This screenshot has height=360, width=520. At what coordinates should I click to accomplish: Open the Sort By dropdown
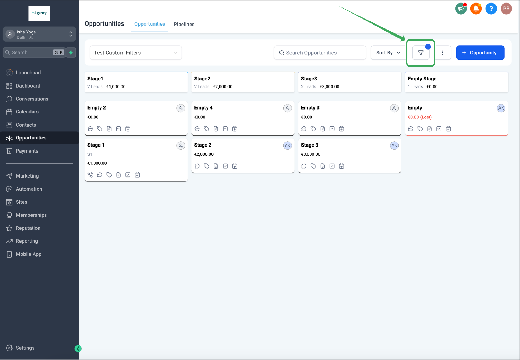pyautogui.click(x=388, y=53)
